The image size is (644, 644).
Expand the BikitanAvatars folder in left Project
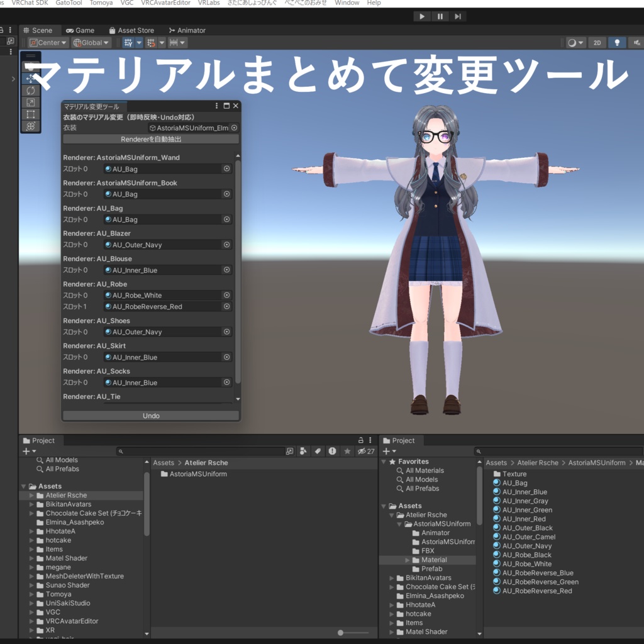[31, 504]
